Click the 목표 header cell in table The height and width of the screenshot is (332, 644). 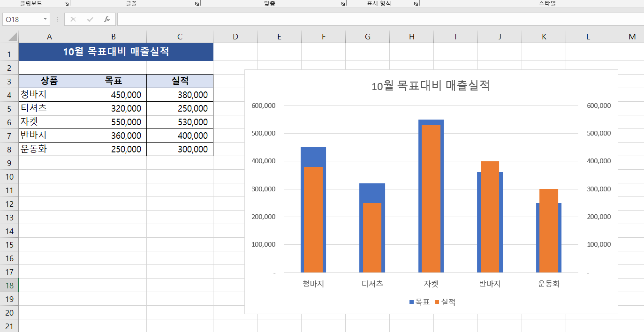point(113,81)
